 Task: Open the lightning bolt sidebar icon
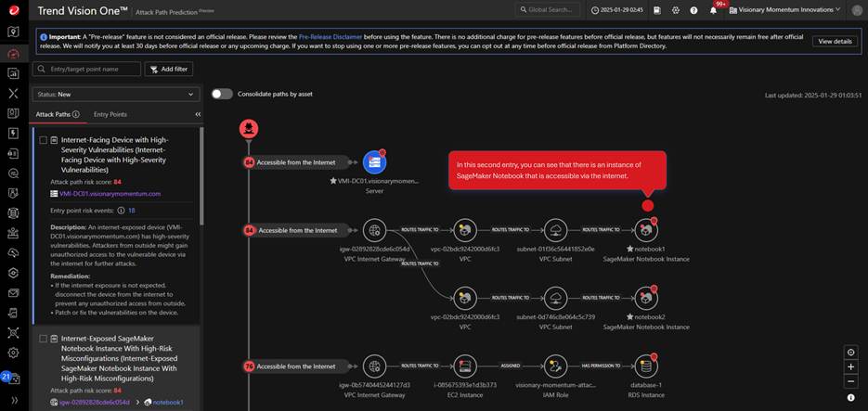coord(13,134)
